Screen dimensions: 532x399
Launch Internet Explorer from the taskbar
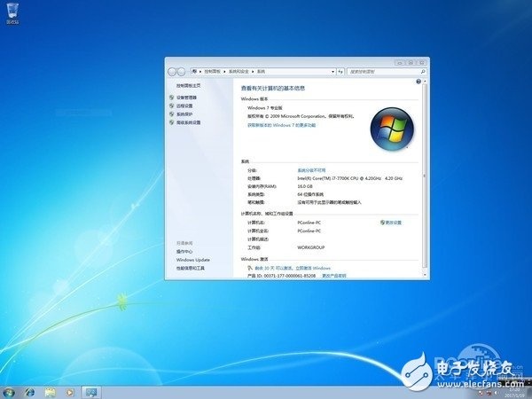point(30,393)
